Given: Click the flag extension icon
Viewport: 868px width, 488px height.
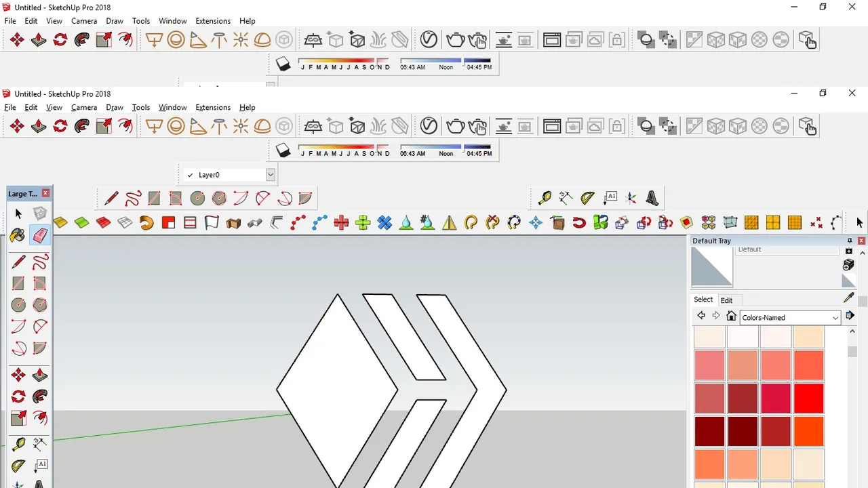Looking at the screenshot, I should pos(212,222).
